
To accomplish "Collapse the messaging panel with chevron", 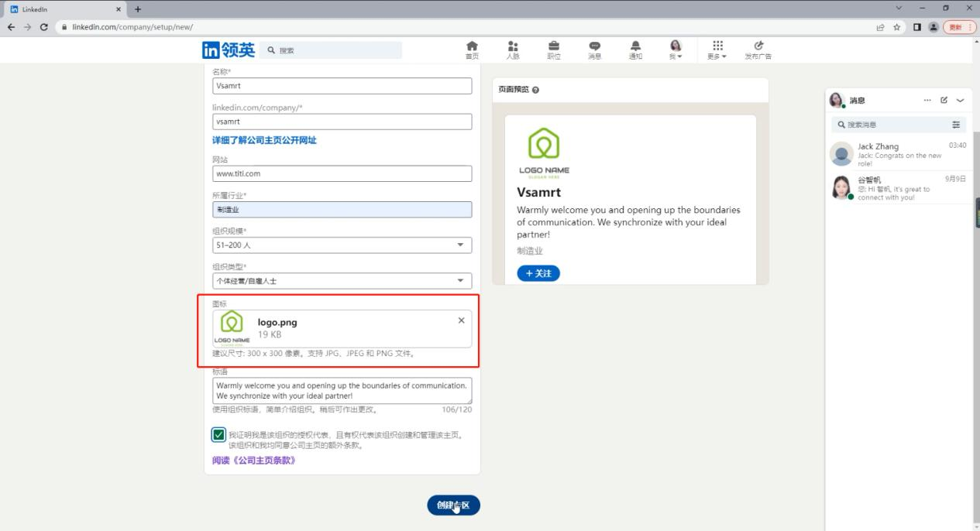I will pos(961,101).
